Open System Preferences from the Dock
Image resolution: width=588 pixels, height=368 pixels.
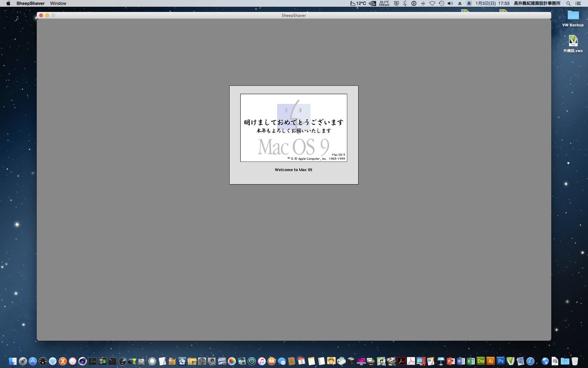point(202,361)
